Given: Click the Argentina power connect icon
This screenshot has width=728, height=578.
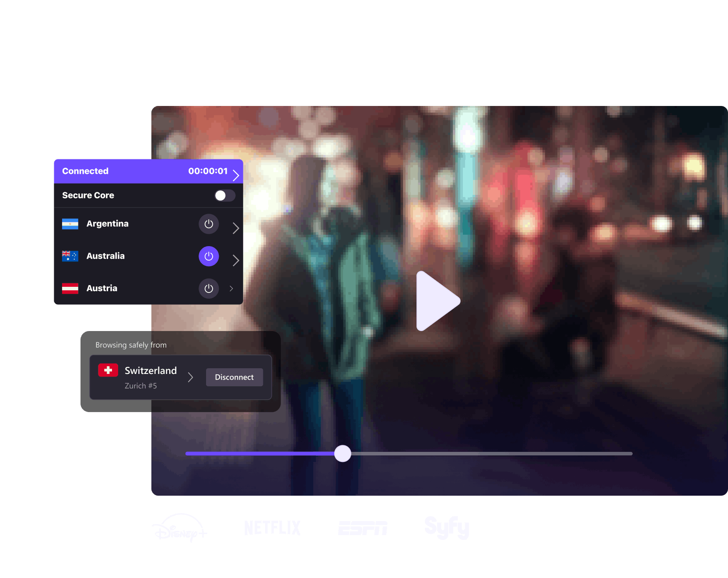Looking at the screenshot, I should (209, 224).
